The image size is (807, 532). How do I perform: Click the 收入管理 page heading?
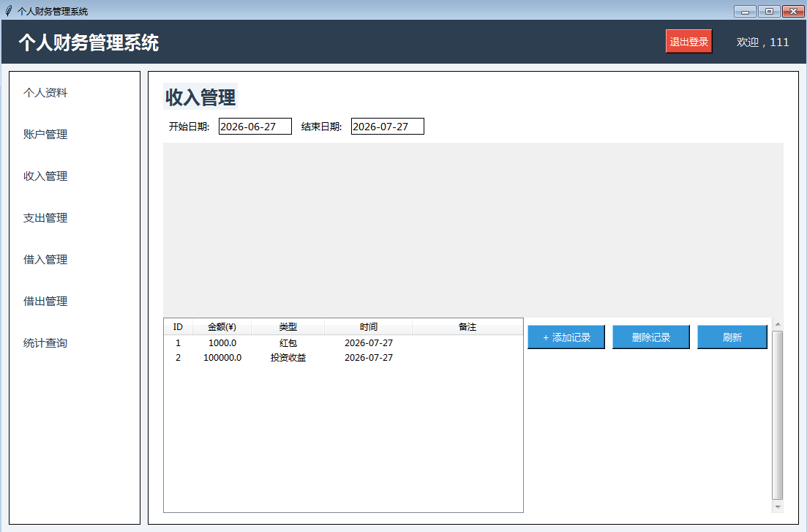200,97
